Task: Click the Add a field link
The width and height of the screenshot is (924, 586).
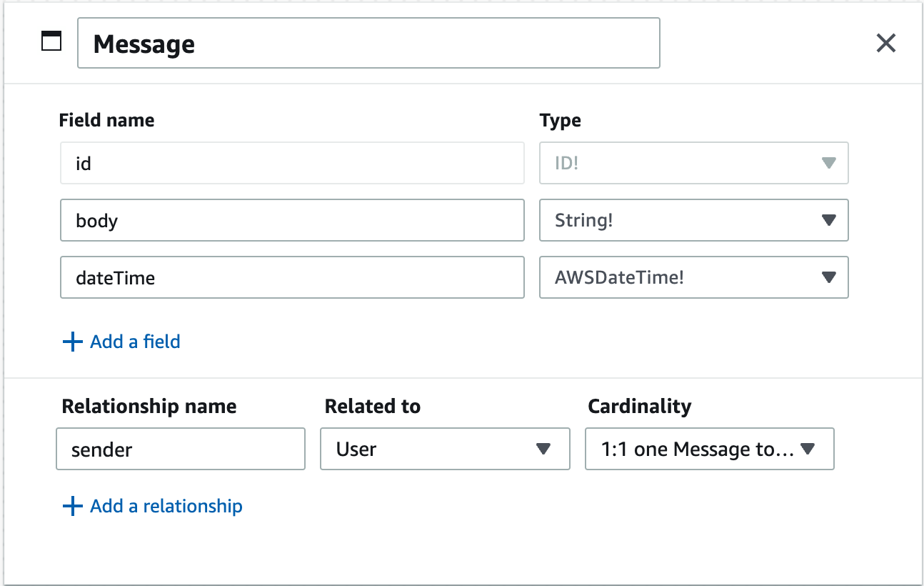Action: [x=135, y=342]
